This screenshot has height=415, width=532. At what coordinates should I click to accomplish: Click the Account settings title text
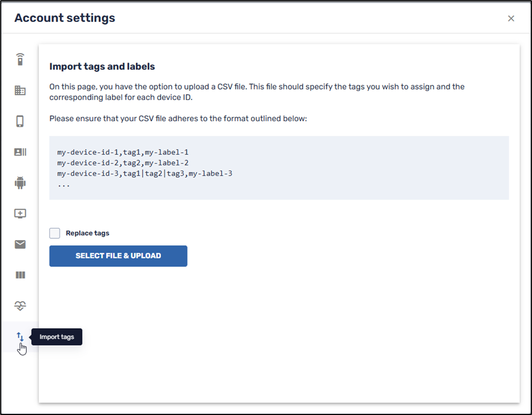(x=64, y=17)
